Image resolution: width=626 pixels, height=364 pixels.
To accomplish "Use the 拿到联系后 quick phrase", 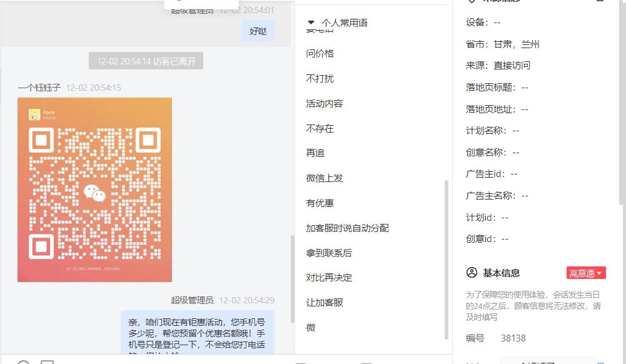I will pos(329,253).
